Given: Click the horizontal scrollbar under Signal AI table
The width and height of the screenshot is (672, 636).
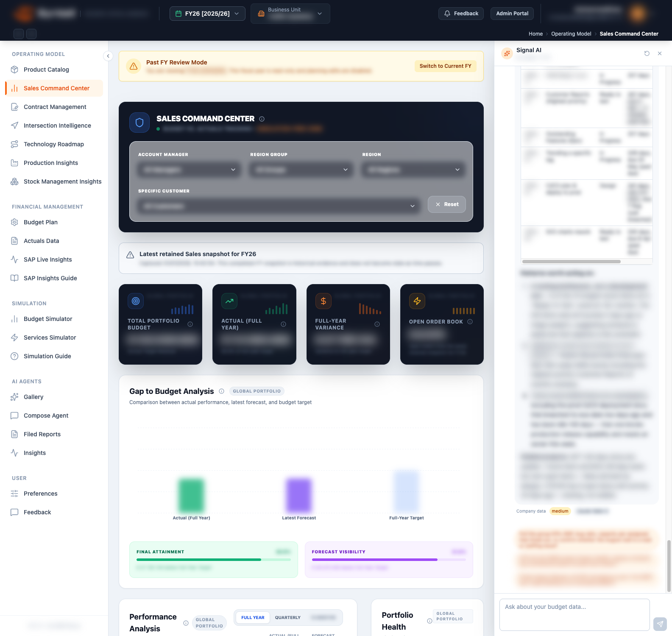Looking at the screenshot, I should tap(572, 262).
